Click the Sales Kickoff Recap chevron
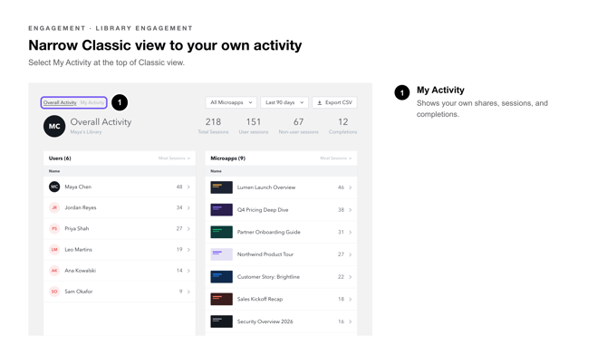This screenshot has height=364, width=607. point(351,299)
